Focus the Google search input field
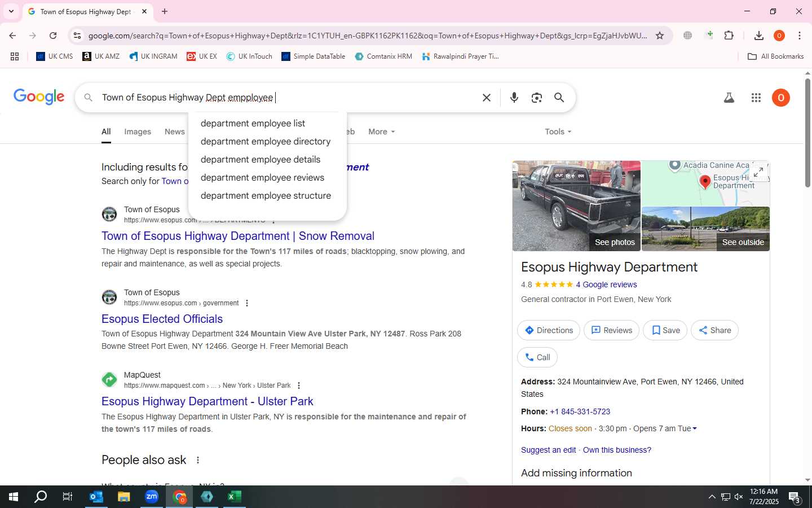Screen dimensions: 812x508 [x=288, y=98]
